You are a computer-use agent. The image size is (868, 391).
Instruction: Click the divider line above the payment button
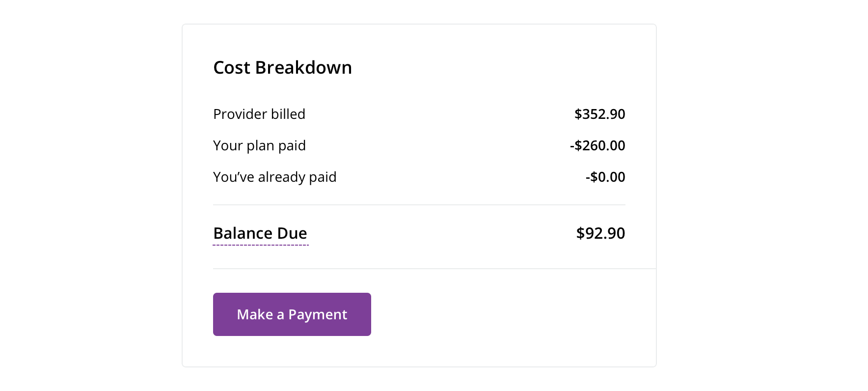pyautogui.click(x=434, y=269)
